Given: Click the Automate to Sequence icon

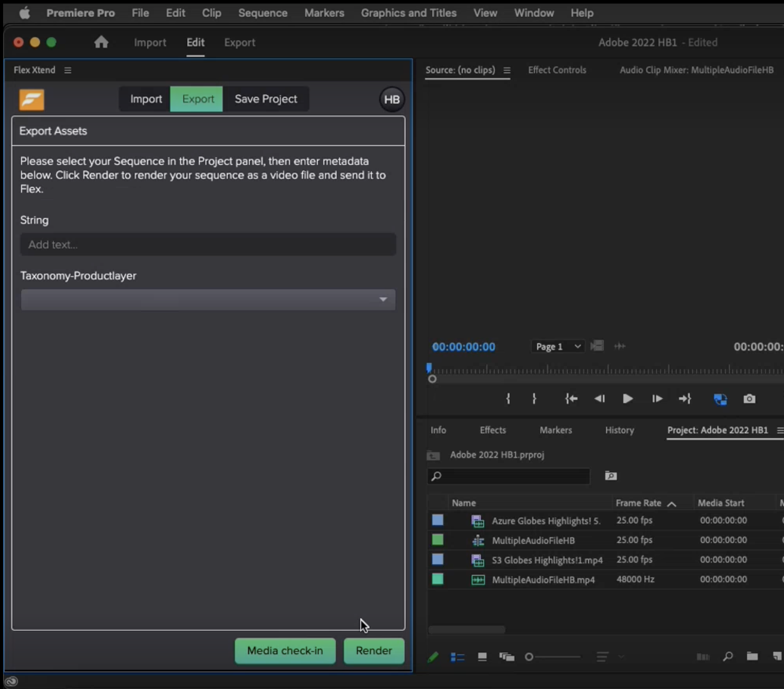Looking at the screenshot, I should [703, 657].
